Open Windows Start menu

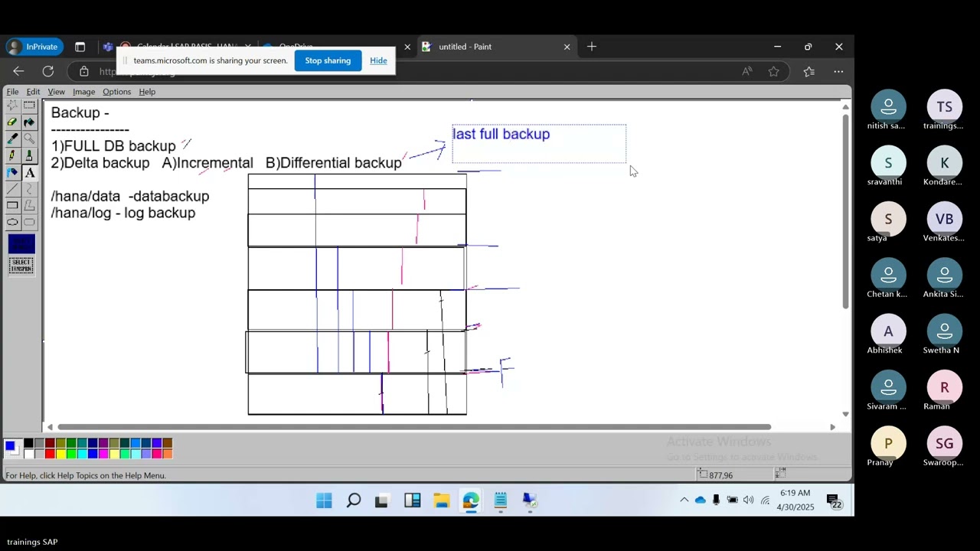click(x=324, y=500)
